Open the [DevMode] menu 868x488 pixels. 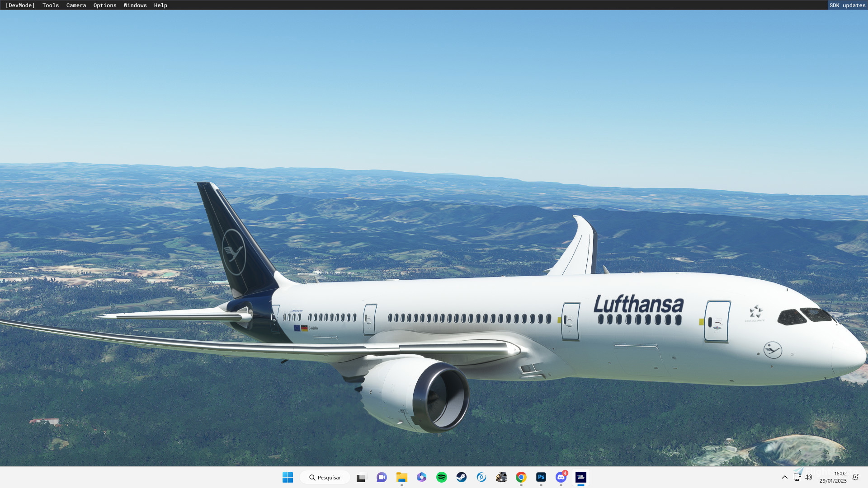20,5
